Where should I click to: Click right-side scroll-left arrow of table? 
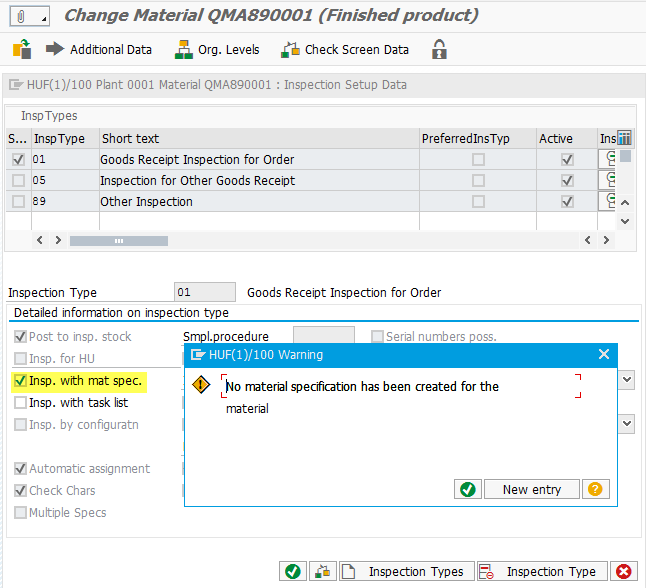587,240
